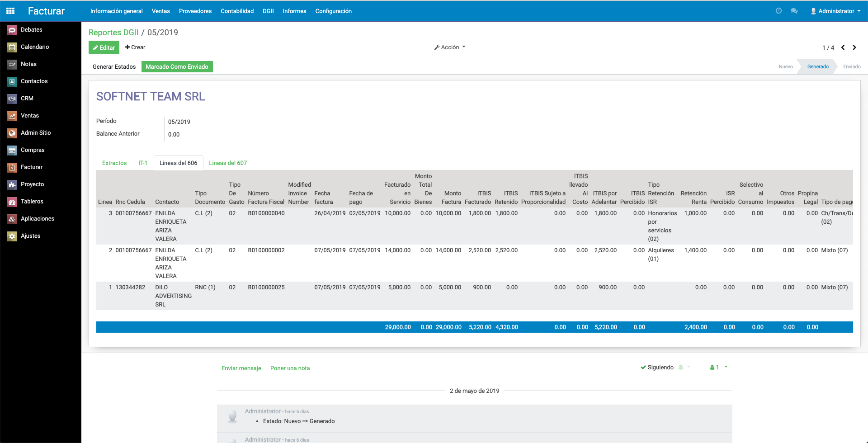Open the Contactos app icon
Viewport: 868px width, 443px height.
coord(12,81)
